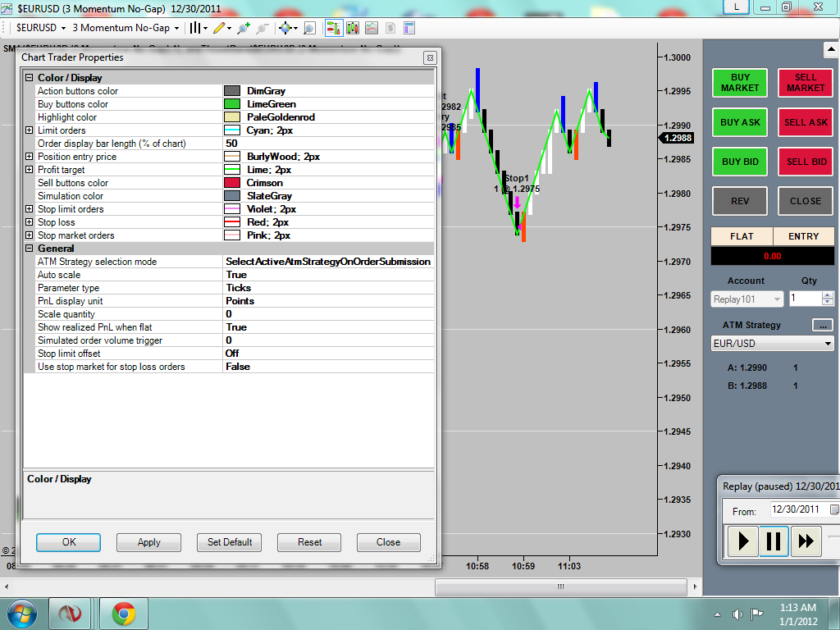
Task: Click the Use stop market False value
Action: [328, 367]
